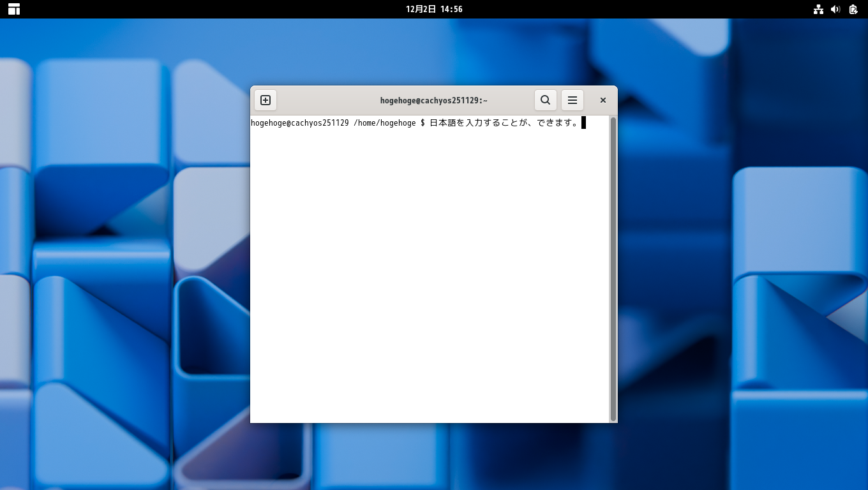
Task: Select the hogehoge@cachyos251129 tab title
Action: (x=433, y=100)
